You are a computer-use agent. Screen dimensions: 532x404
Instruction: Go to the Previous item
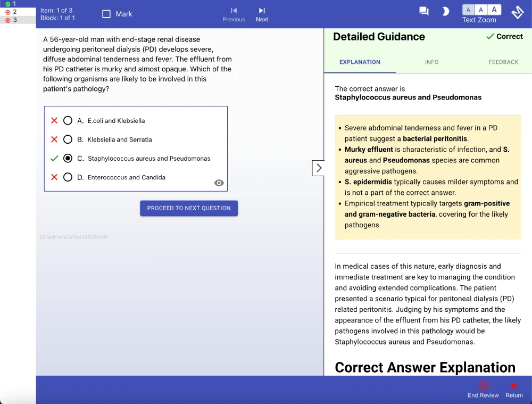coord(234,14)
